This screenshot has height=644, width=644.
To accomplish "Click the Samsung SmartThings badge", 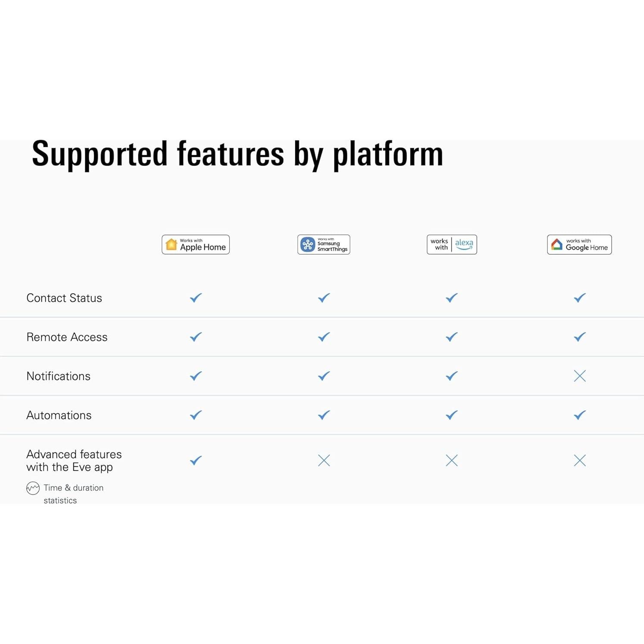I will 324,245.
